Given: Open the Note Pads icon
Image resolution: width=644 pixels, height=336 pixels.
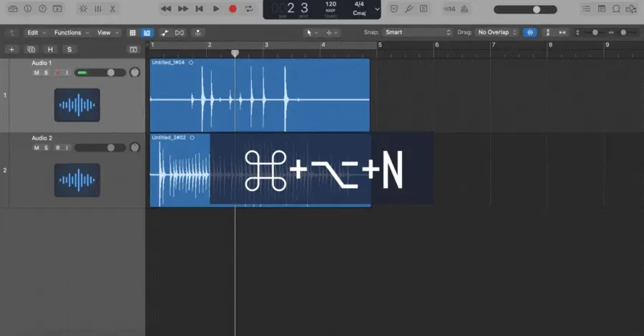Looking at the screenshot, I should click(602, 9).
